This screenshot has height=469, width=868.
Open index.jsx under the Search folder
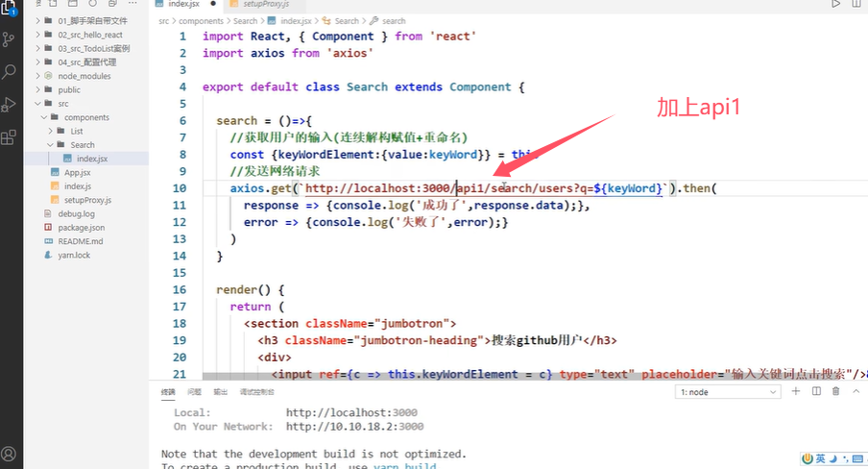pyautogui.click(x=85, y=159)
